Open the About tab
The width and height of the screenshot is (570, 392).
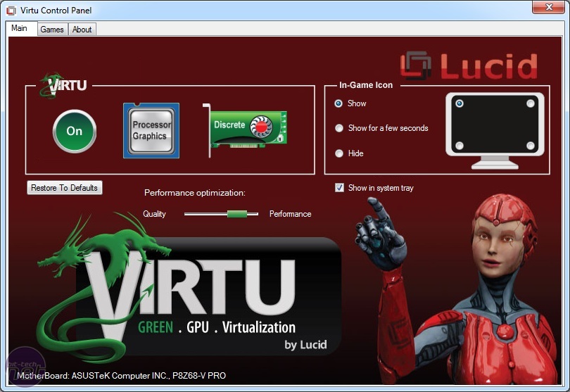pos(82,30)
